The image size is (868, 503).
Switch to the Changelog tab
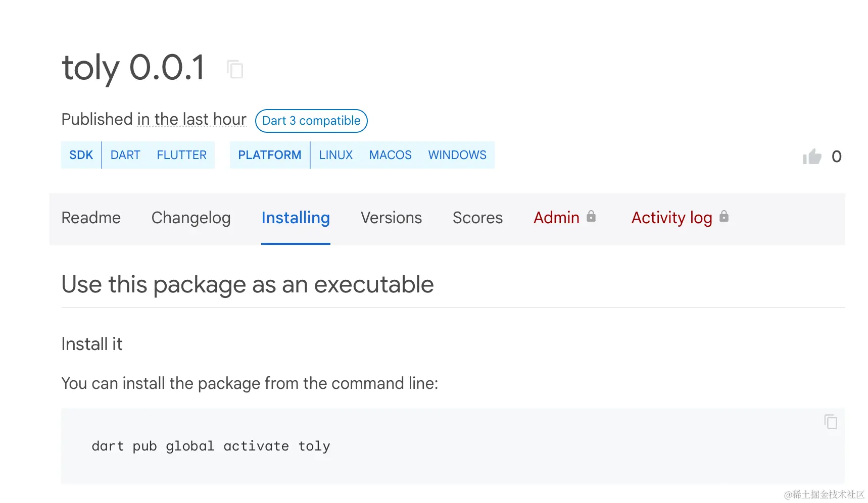[191, 218]
